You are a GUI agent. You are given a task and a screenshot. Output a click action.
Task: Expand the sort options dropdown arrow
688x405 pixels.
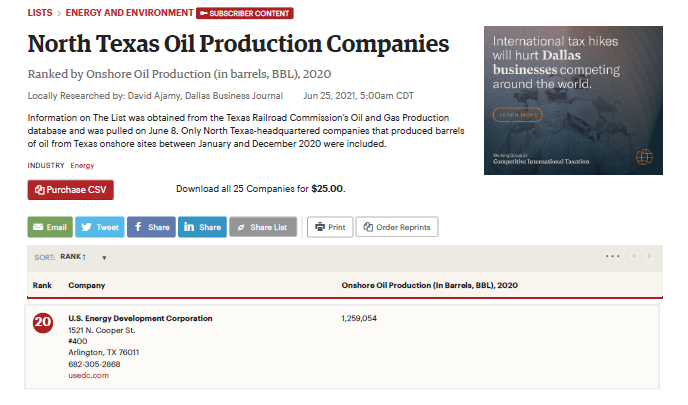(104, 257)
